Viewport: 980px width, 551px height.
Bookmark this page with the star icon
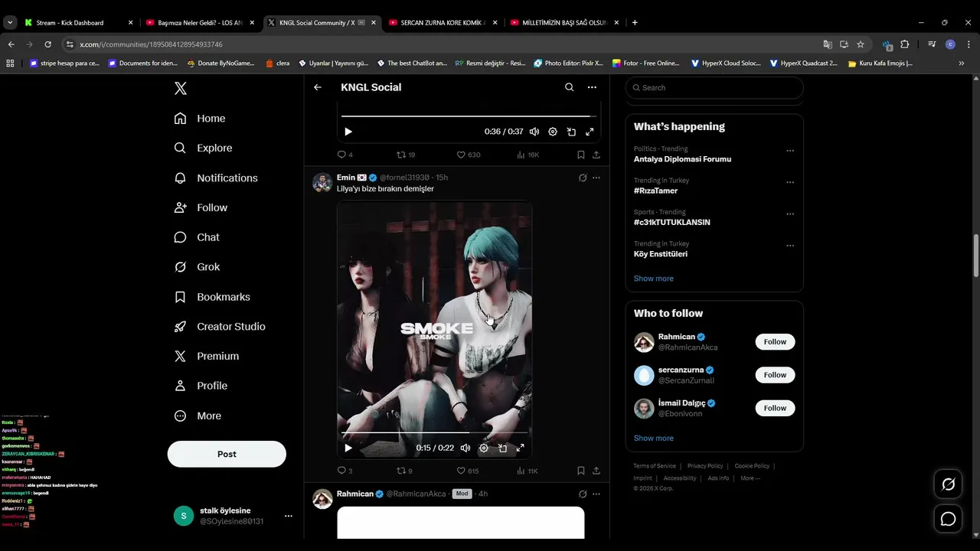(861, 44)
